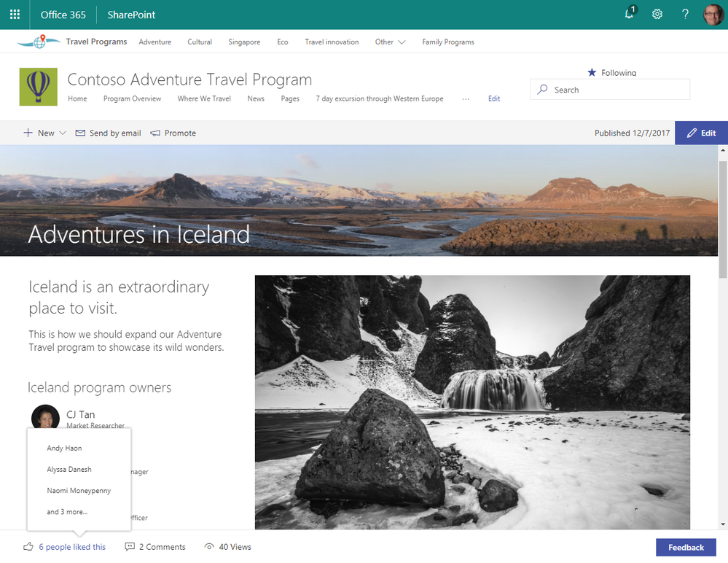Click the help question mark icon

(x=685, y=15)
